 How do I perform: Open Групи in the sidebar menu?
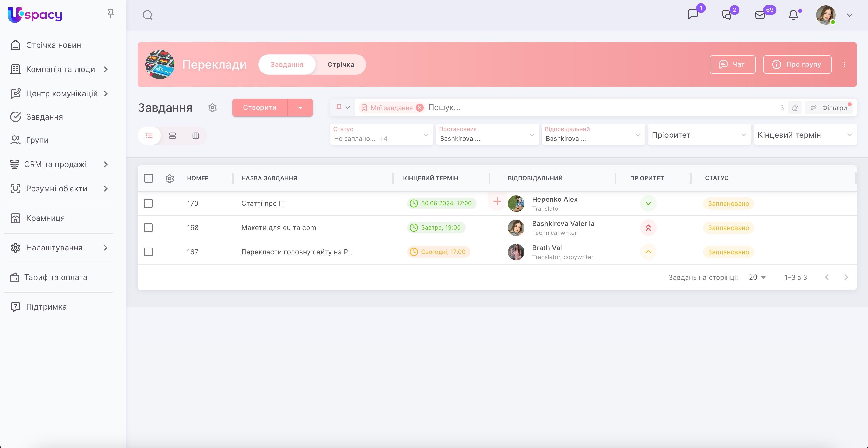(37, 140)
